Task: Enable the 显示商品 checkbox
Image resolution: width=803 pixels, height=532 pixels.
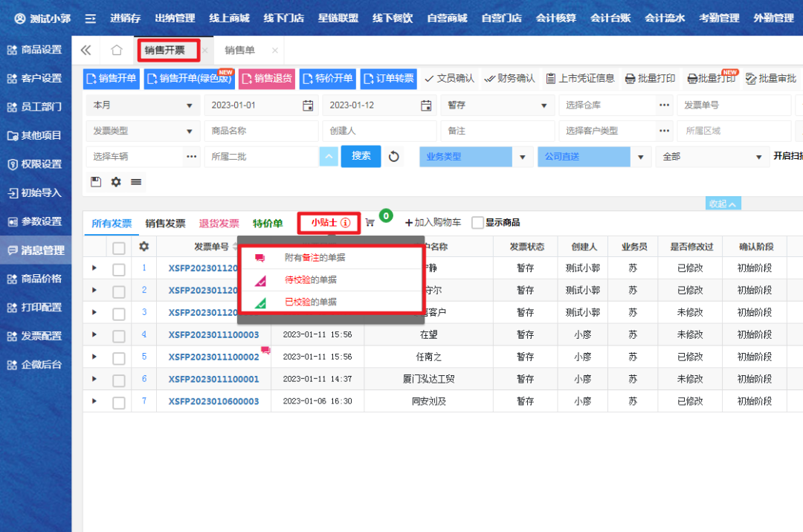Action: (x=477, y=223)
